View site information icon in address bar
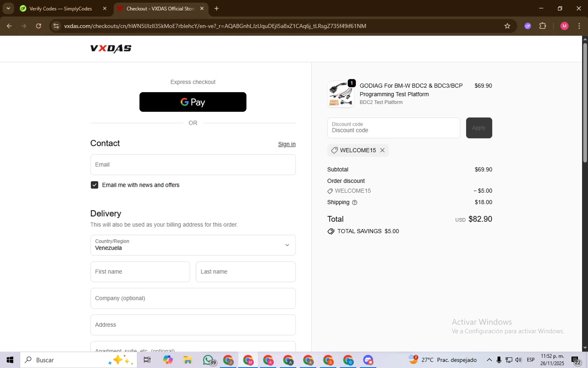This screenshot has height=368, width=588. coord(56,26)
